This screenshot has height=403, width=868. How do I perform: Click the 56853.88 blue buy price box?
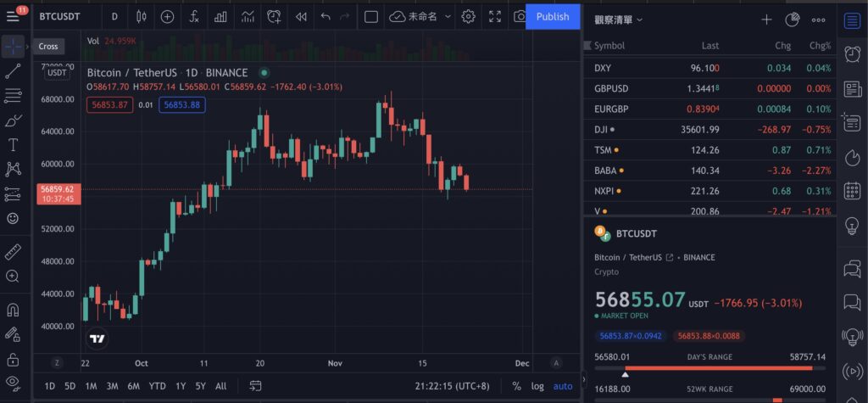tap(182, 104)
